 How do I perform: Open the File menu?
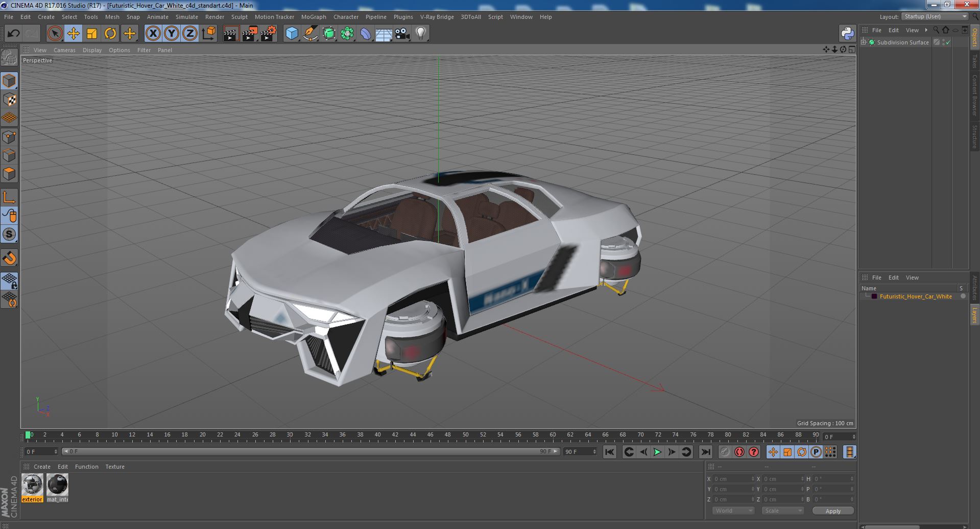click(x=9, y=17)
